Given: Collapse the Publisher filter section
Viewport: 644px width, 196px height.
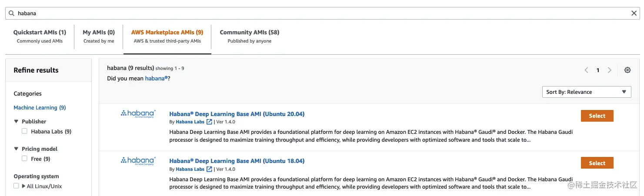Looking at the screenshot, I should pyautogui.click(x=16, y=122).
